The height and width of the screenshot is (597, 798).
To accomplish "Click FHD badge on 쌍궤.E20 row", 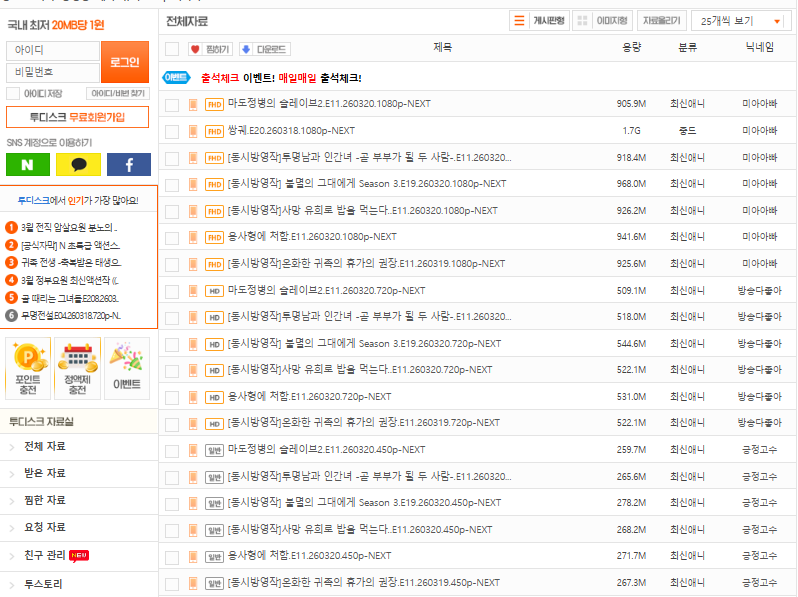I will [214, 131].
